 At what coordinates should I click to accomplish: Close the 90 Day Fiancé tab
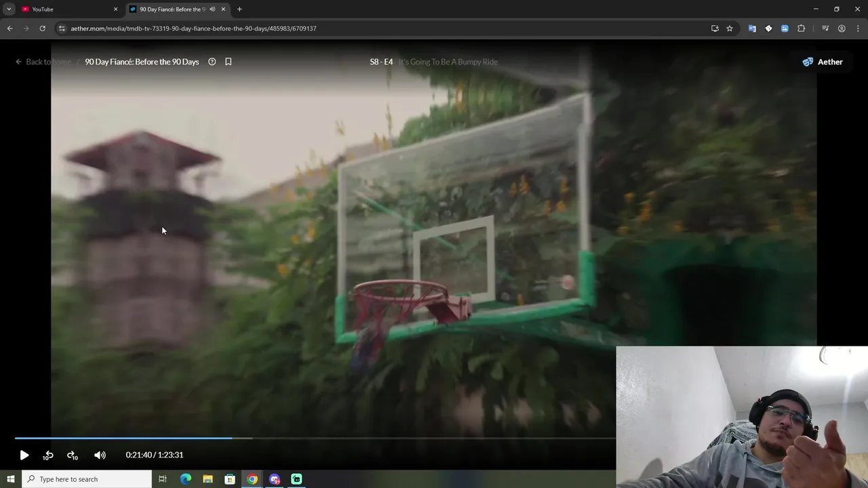223,9
